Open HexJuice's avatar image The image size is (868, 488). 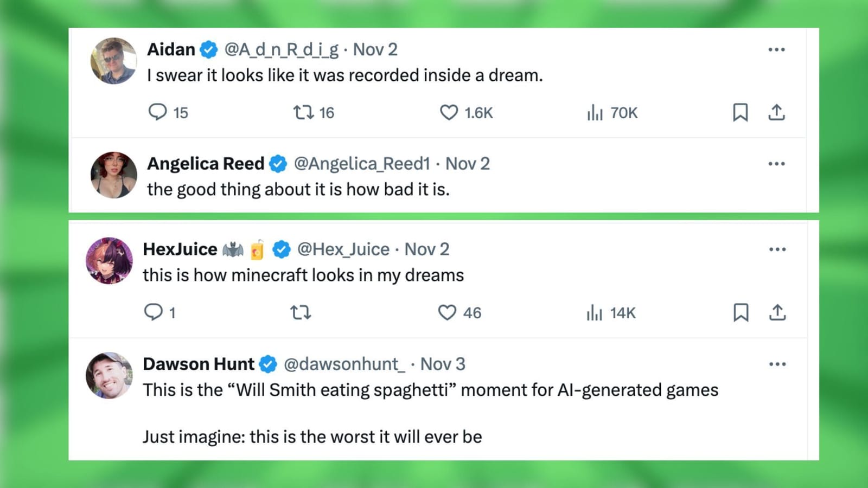[x=109, y=261]
